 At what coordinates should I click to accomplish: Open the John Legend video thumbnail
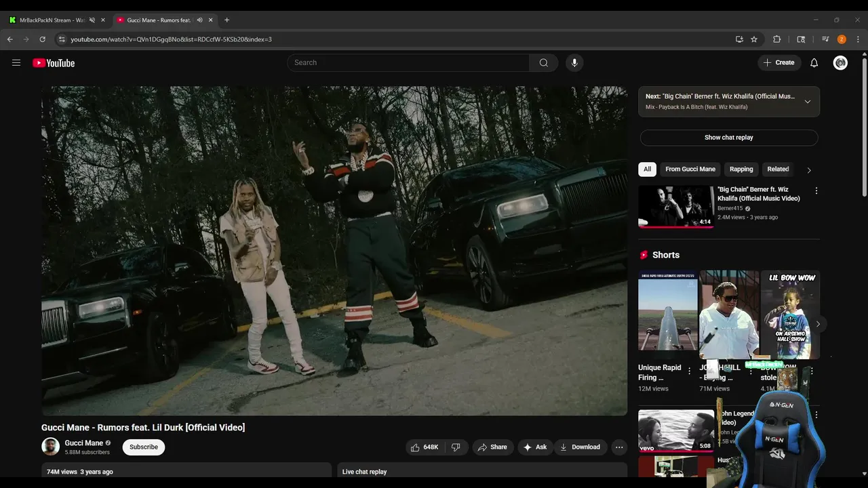676,430
